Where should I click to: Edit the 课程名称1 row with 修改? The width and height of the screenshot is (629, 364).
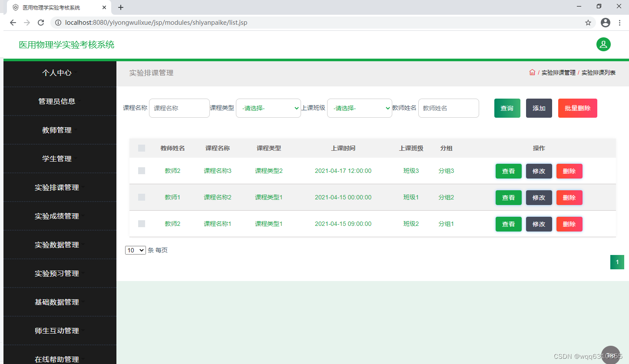coord(539,224)
